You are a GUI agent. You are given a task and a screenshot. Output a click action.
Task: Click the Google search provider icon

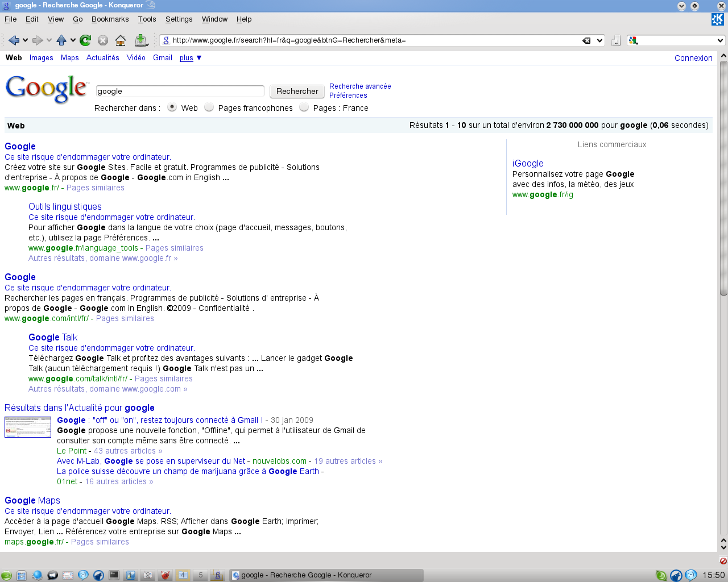click(633, 40)
